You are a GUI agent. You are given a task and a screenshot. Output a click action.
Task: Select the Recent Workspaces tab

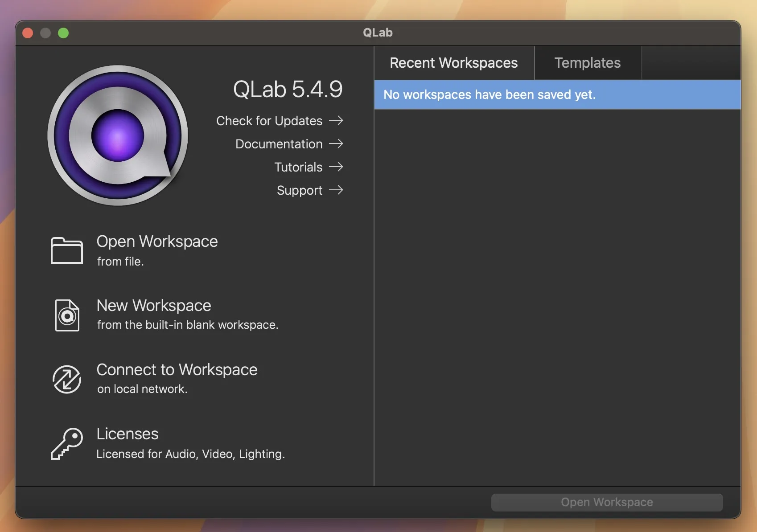click(454, 63)
